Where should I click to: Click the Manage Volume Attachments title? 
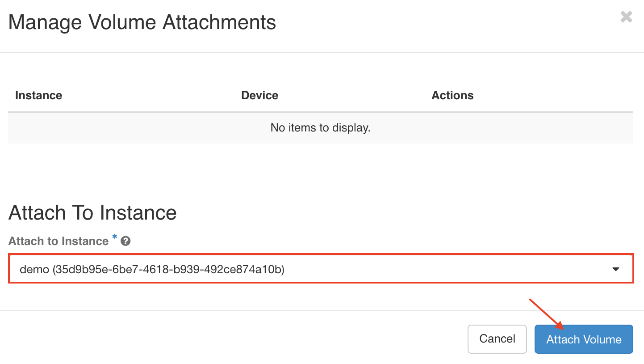click(142, 22)
